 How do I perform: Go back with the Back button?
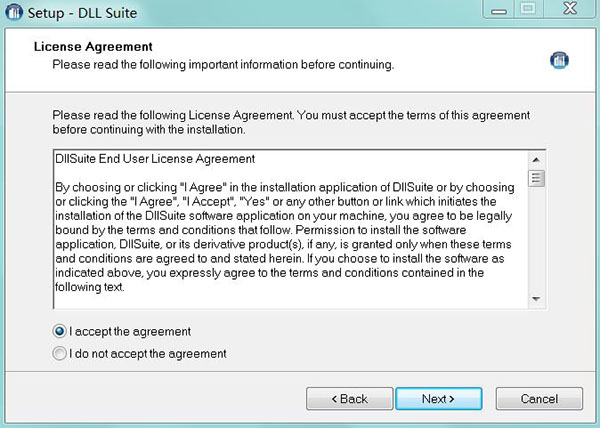(347, 399)
